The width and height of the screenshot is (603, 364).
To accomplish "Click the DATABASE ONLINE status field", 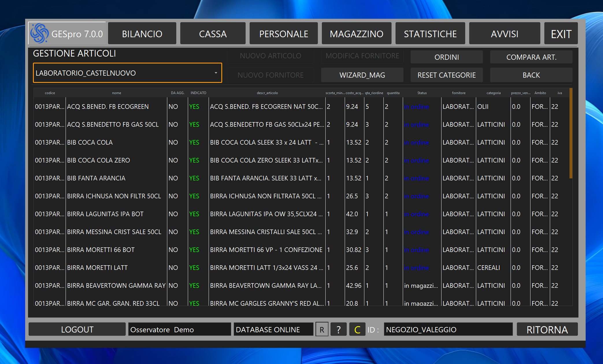I will click(x=273, y=329).
